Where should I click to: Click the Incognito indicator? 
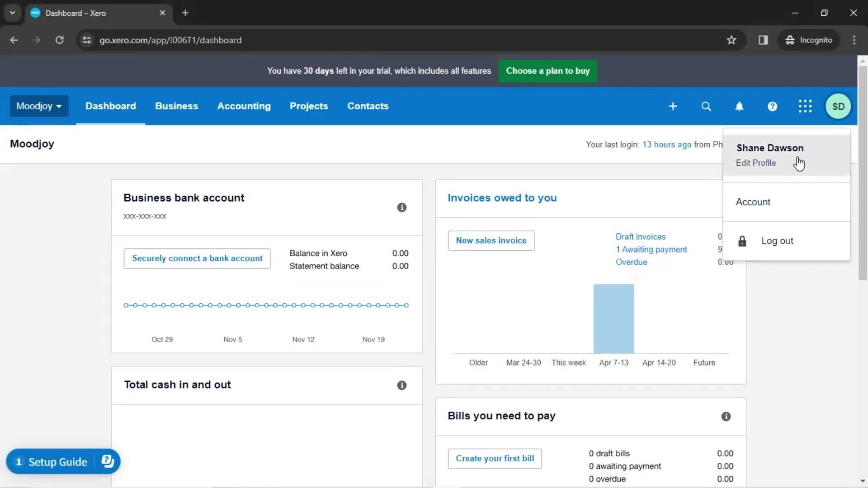[809, 40]
